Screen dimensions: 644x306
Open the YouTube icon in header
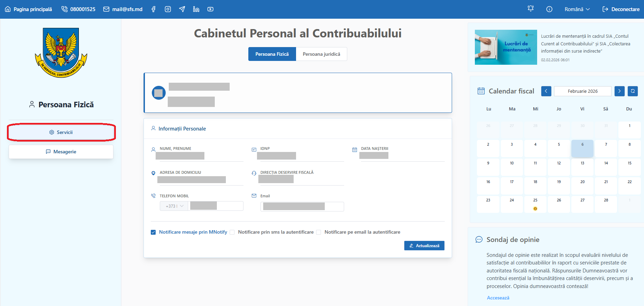tap(210, 9)
